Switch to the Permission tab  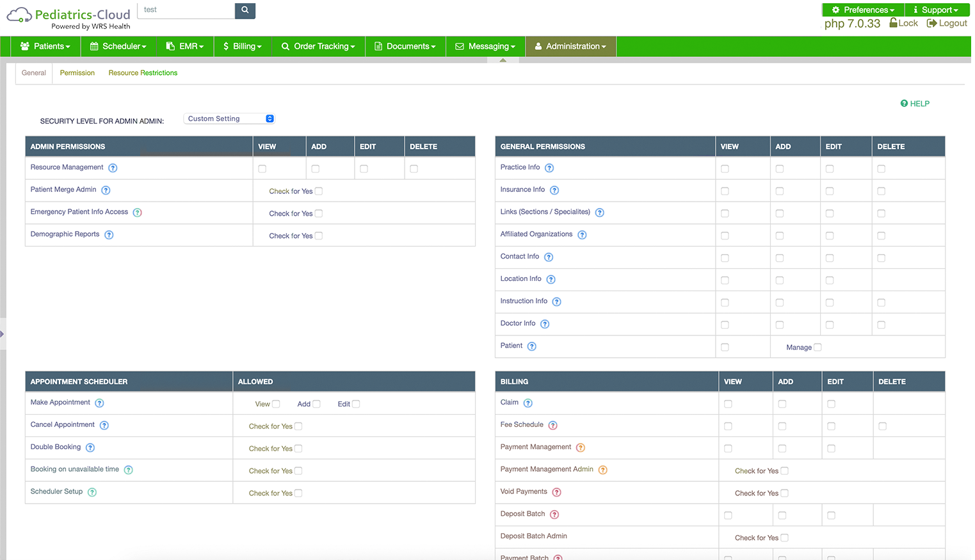point(77,72)
